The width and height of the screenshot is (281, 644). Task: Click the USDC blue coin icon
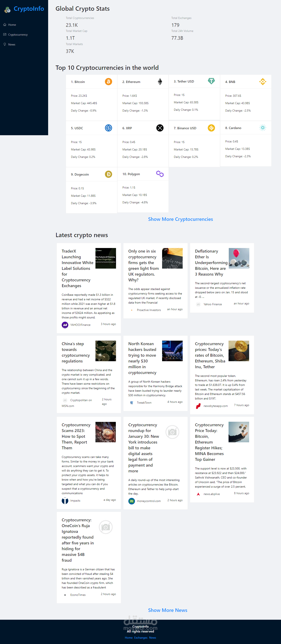coord(108,128)
